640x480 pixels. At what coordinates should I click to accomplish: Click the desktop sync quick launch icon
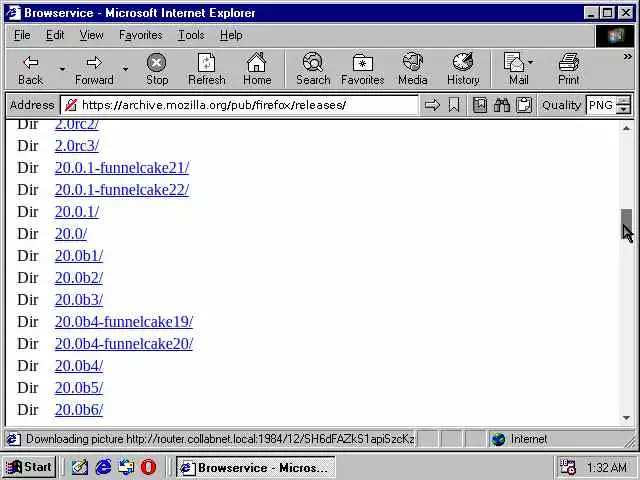126,467
